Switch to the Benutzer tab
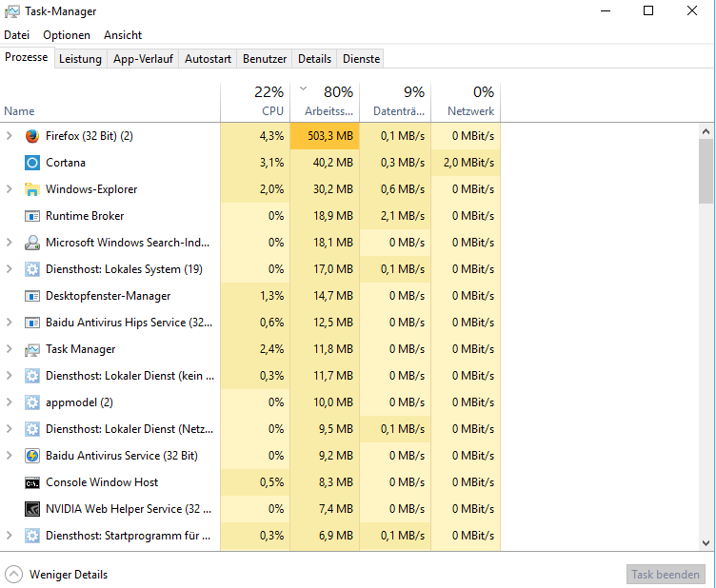Screen dimensions: 716x588 (x=265, y=59)
